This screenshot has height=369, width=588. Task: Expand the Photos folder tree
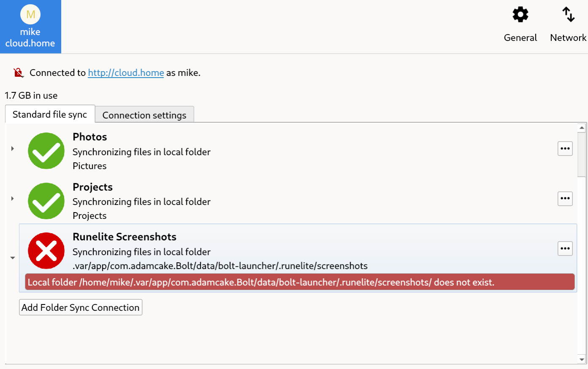pos(13,148)
